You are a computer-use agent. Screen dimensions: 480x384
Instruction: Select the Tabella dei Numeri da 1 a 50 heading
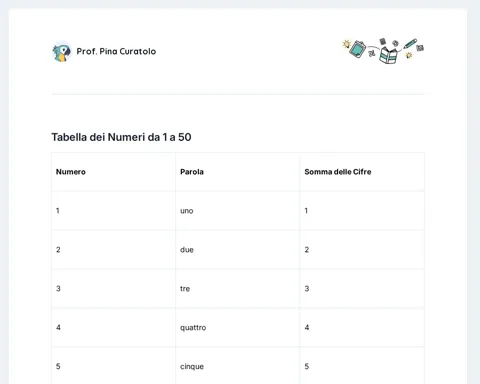[121, 137]
